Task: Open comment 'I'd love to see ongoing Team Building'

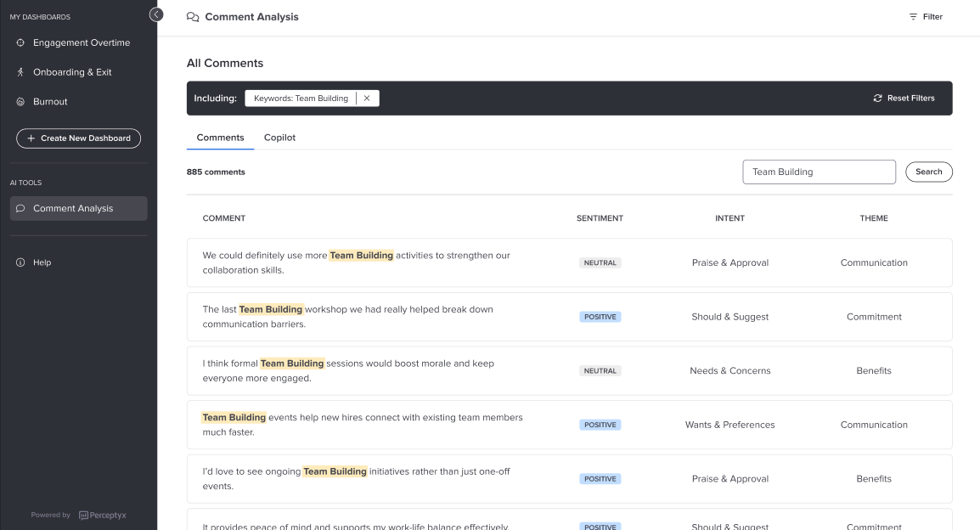Action: click(569, 479)
